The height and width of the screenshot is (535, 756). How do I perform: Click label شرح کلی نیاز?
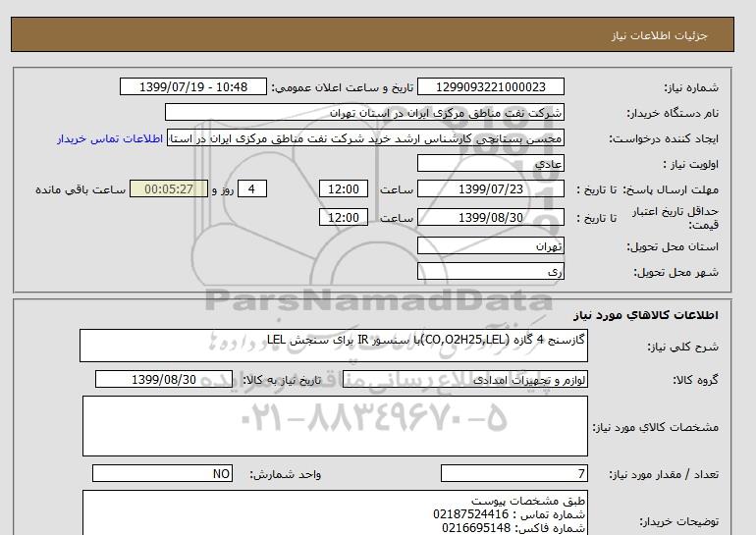click(682, 347)
